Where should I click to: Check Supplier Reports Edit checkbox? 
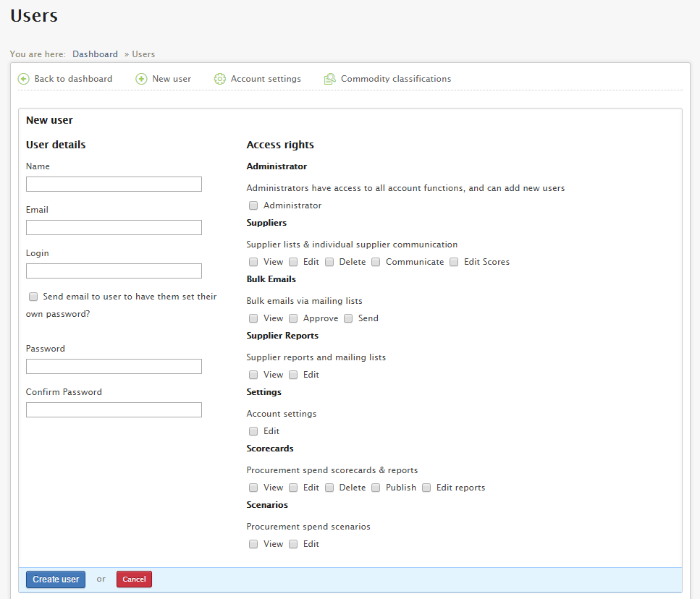click(293, 375)
